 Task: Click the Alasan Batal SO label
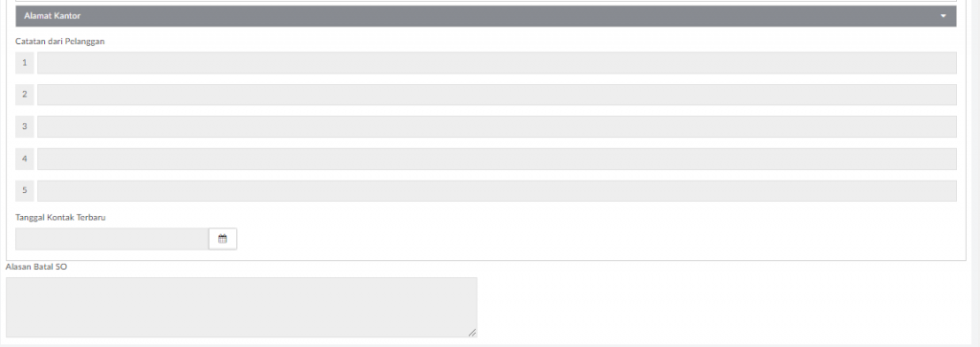pyautogui.click(x=36, y=267)
